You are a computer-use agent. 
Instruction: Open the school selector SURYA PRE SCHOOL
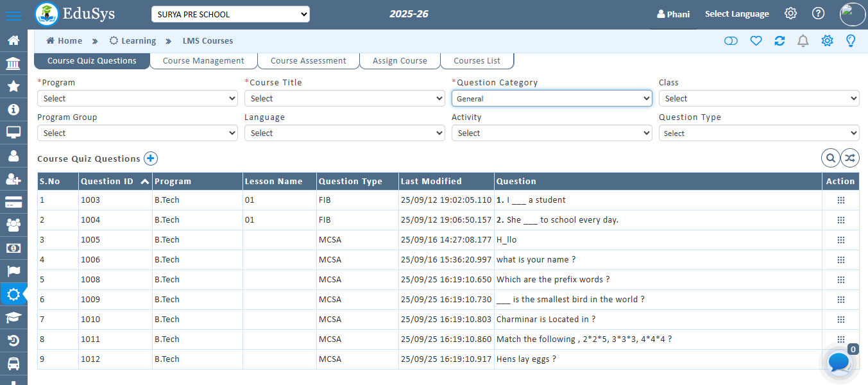[230, 14]
